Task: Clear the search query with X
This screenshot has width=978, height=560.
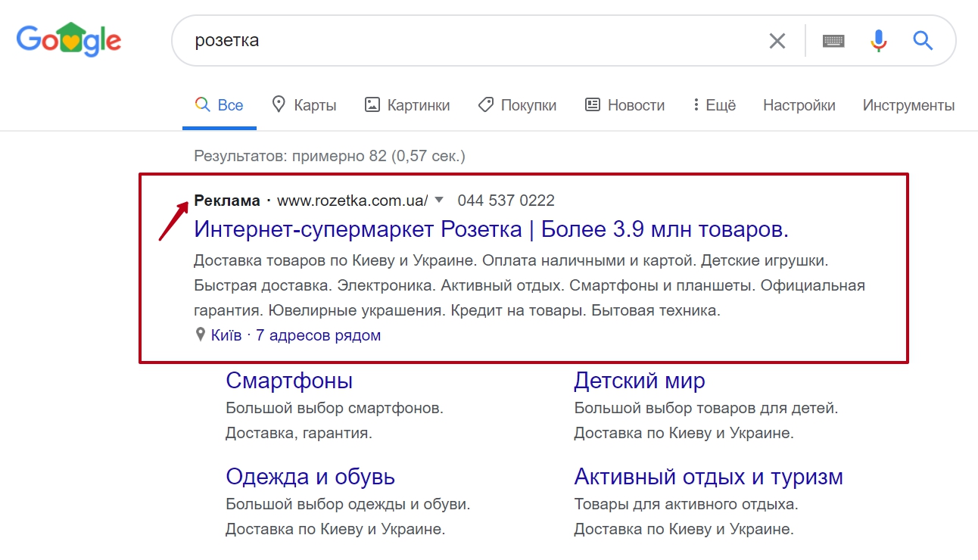Action: click(x=777, y=41)
